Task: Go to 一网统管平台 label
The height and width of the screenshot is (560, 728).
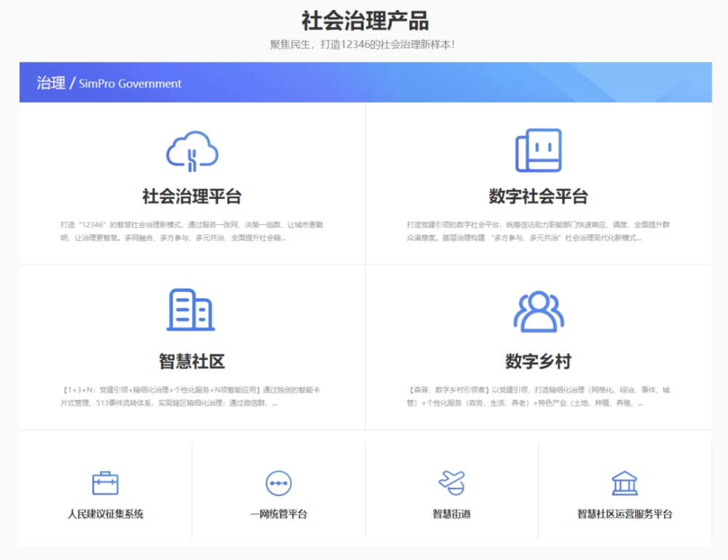Action: [x=279, y=514]
